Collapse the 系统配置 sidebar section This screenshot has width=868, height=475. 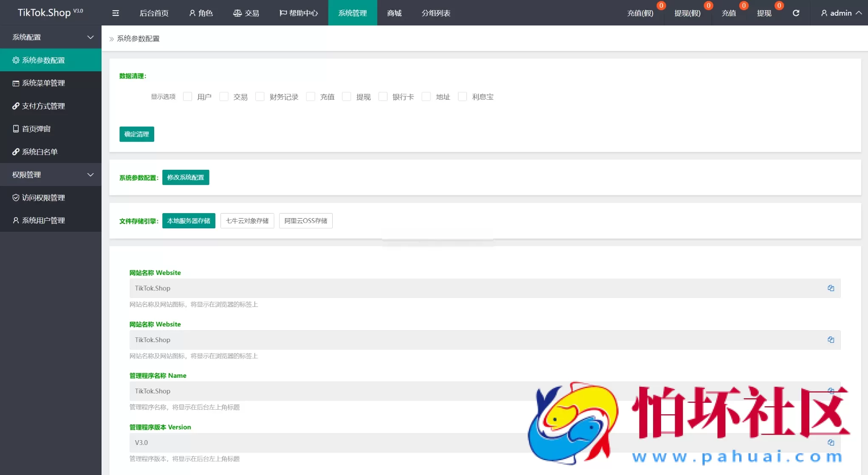[51, 37]
